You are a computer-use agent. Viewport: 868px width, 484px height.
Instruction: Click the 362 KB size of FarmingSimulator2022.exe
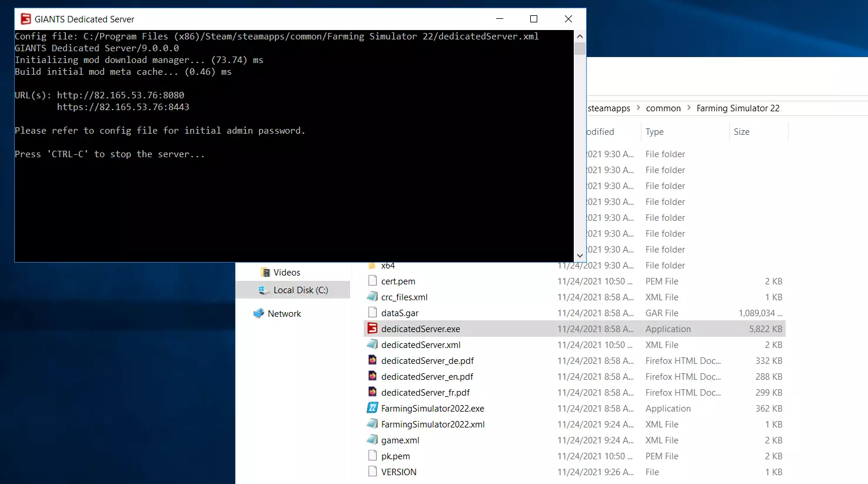[769, 409]
